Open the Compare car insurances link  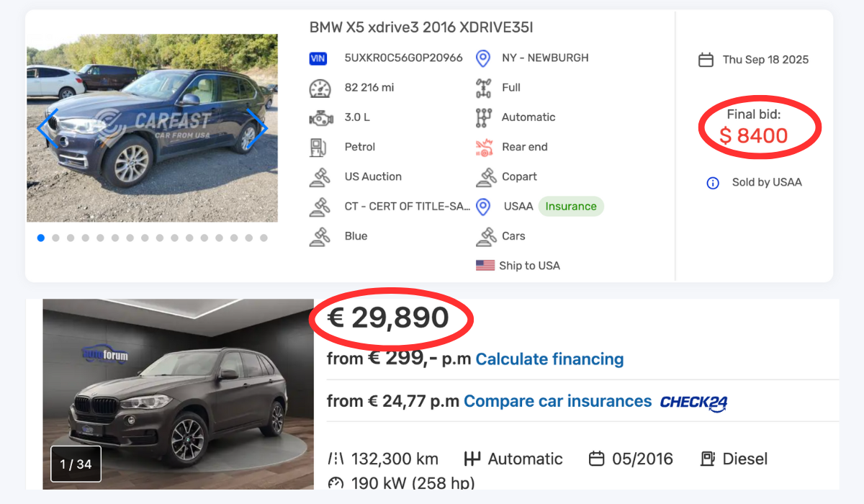pos(557,401)
